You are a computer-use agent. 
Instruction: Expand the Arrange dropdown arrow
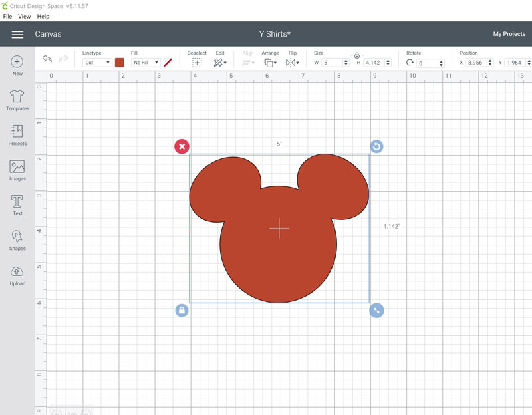tap(275, 63)
